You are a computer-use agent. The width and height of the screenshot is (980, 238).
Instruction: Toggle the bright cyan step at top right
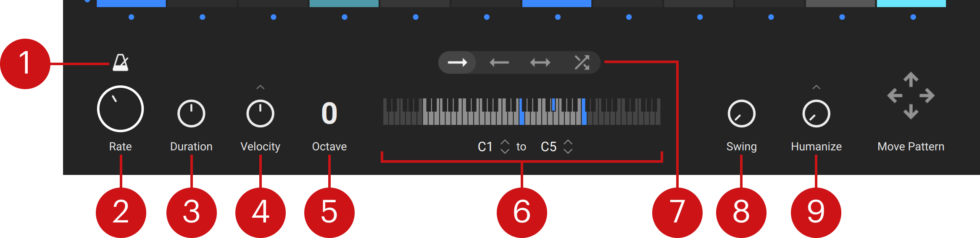point(911,3)
